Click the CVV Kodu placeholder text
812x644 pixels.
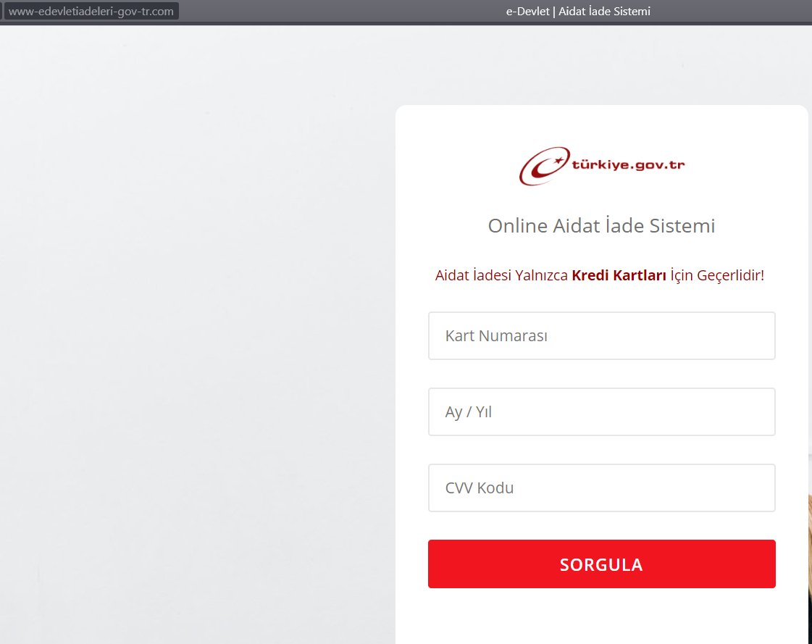click(479, 488)
